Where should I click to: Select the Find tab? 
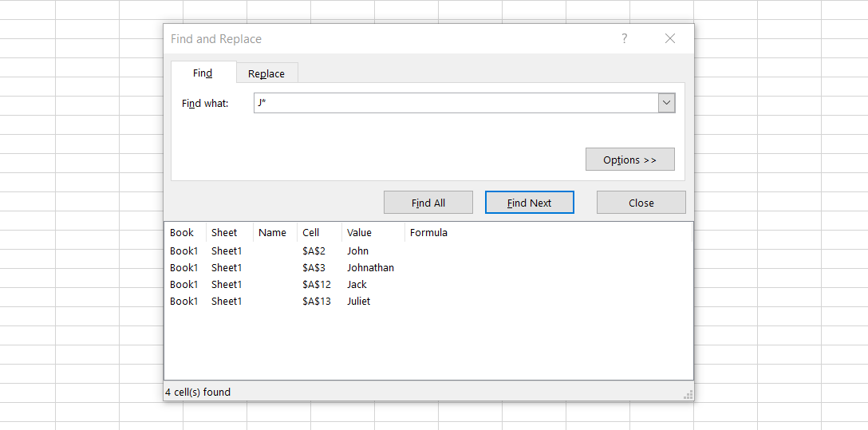[203, 73]
